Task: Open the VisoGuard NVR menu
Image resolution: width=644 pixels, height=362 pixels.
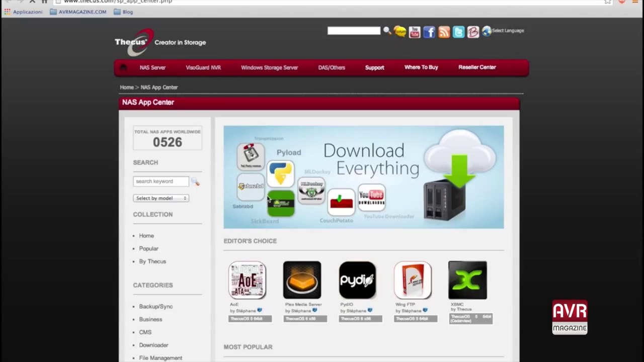Action: (203, 67)
